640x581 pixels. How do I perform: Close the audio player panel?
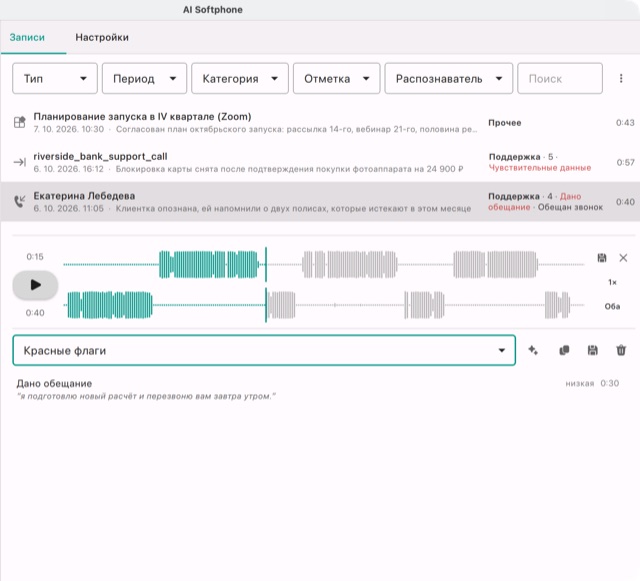(623, 258)
